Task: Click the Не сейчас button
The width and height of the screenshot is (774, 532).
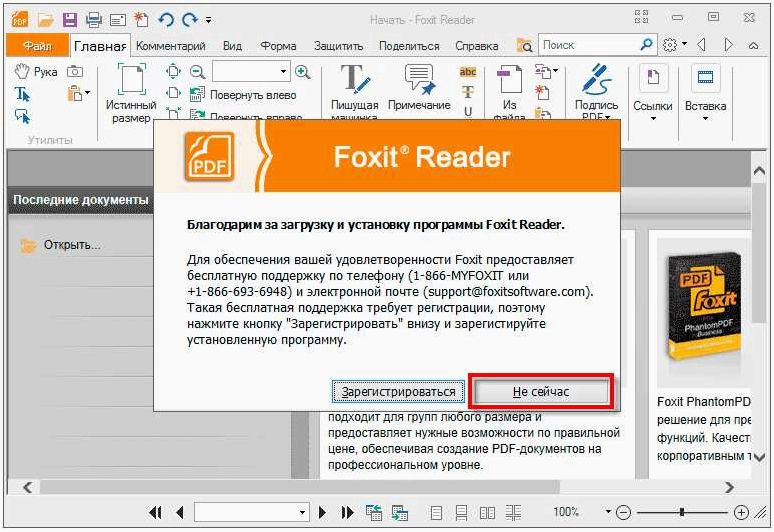Action: [x=541, y=392]
